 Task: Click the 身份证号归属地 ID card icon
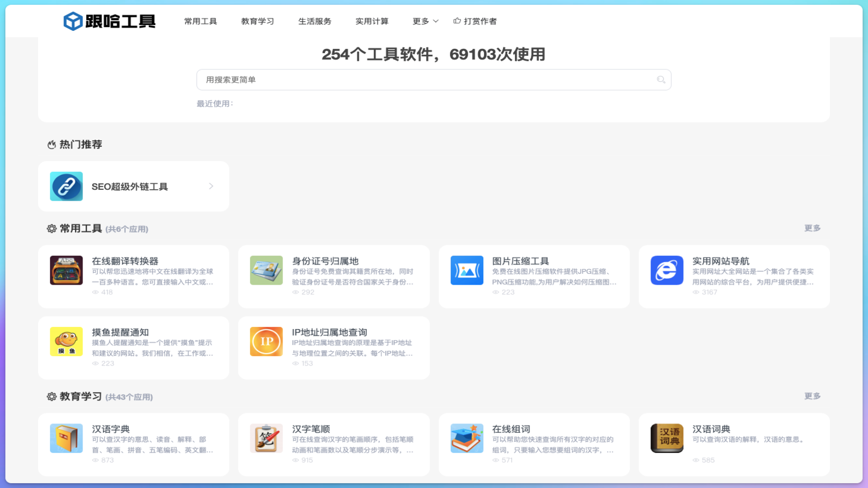[266, 269]
